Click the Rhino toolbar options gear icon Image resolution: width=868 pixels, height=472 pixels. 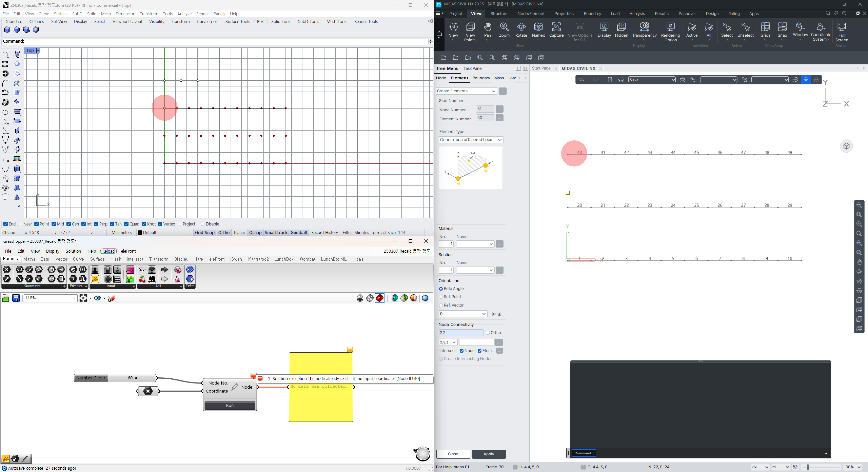click(430, 21)
